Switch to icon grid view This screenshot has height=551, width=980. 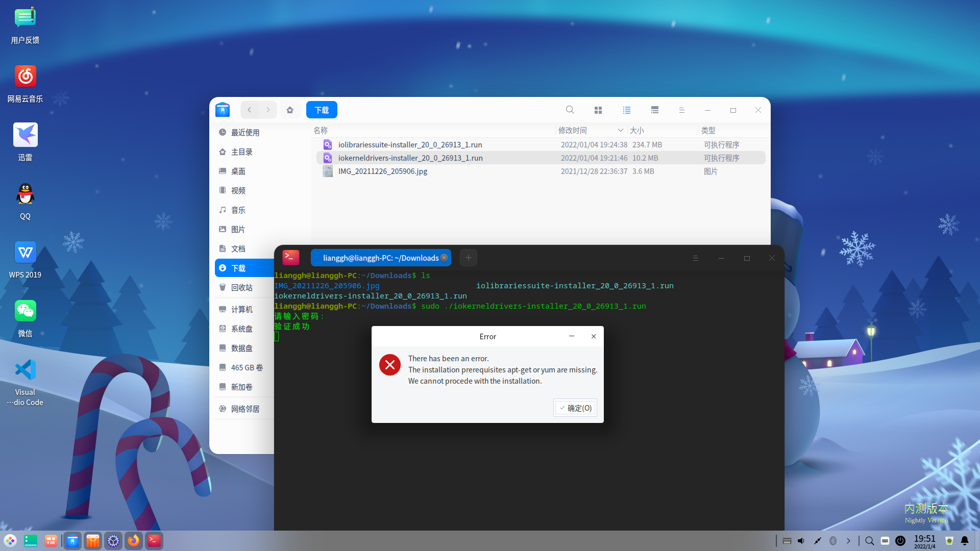(598, 110)
